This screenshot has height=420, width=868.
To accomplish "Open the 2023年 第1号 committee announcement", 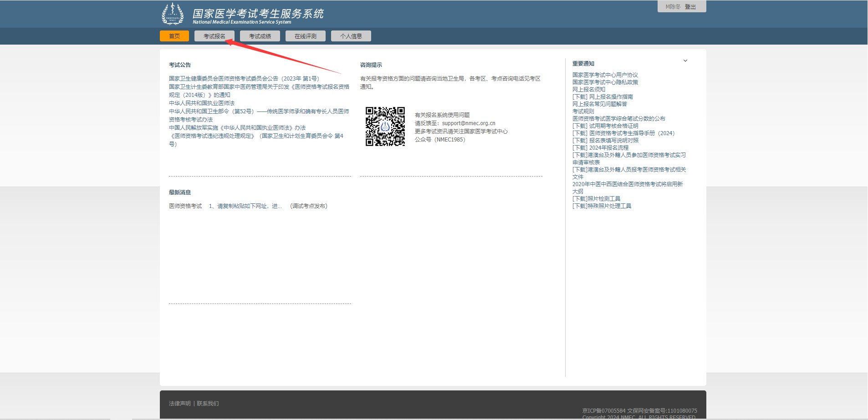I will tap(244, 79).
